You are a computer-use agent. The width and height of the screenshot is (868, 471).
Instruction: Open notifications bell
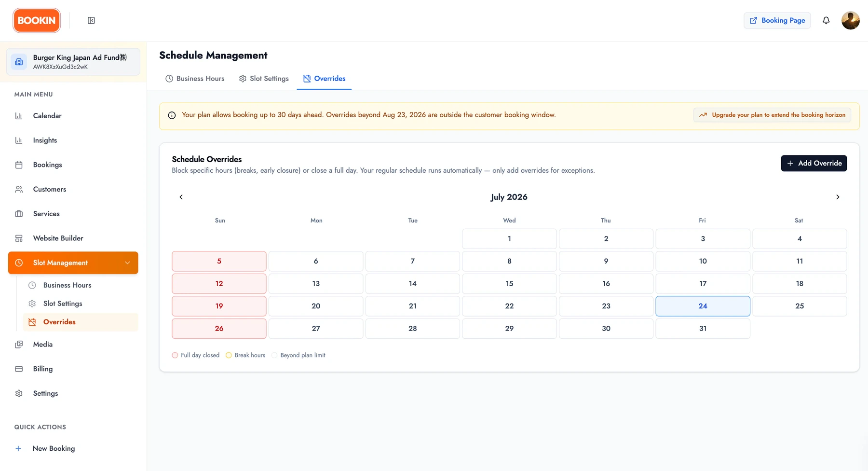point(826,20)
